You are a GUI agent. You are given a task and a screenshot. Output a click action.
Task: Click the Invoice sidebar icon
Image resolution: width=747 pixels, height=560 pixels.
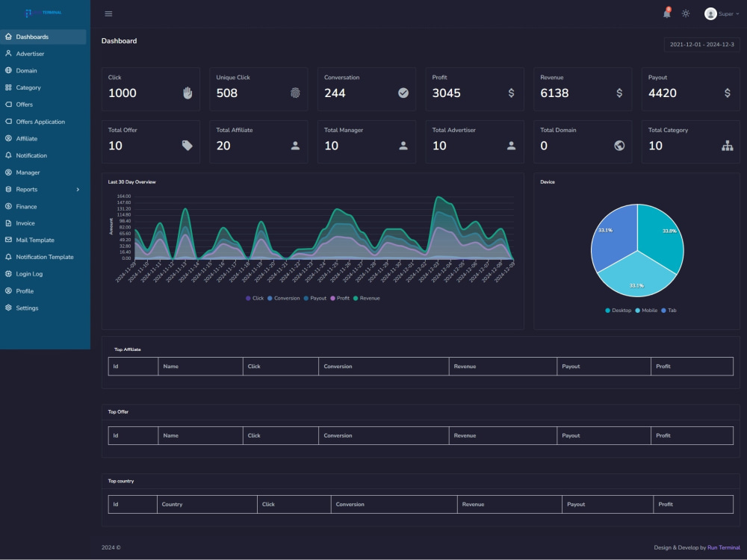click(x=8, y=223)
